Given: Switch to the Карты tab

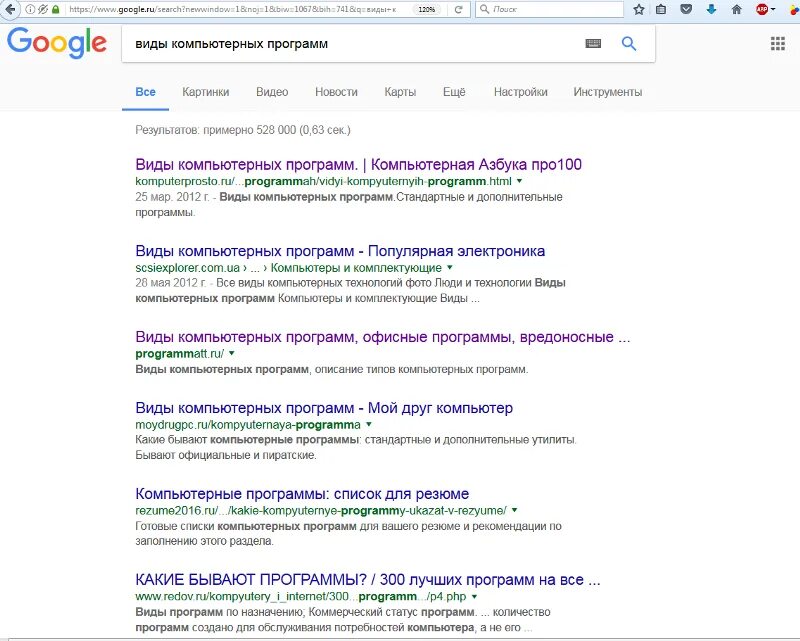Looking at the screenshot, I should coord(400,92).
